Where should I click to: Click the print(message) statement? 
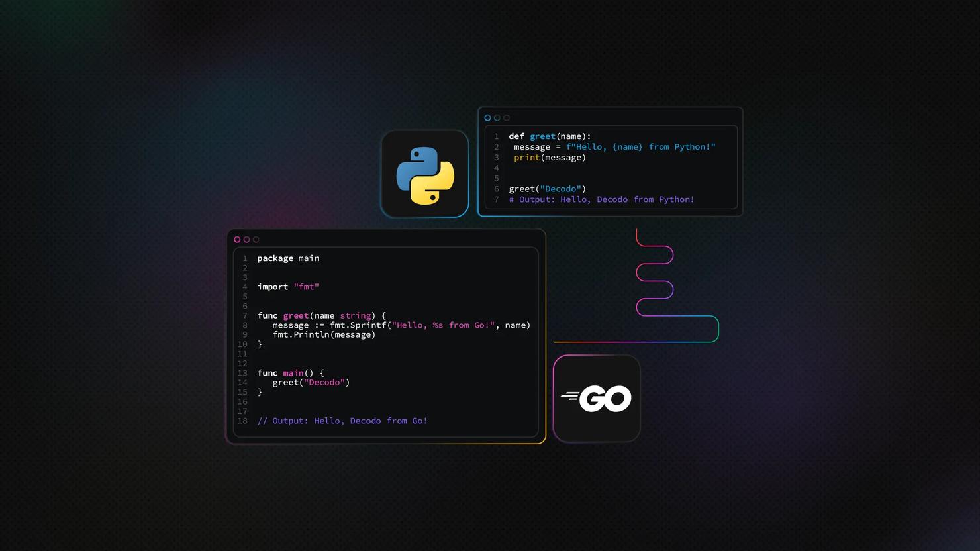coord(550,158)
